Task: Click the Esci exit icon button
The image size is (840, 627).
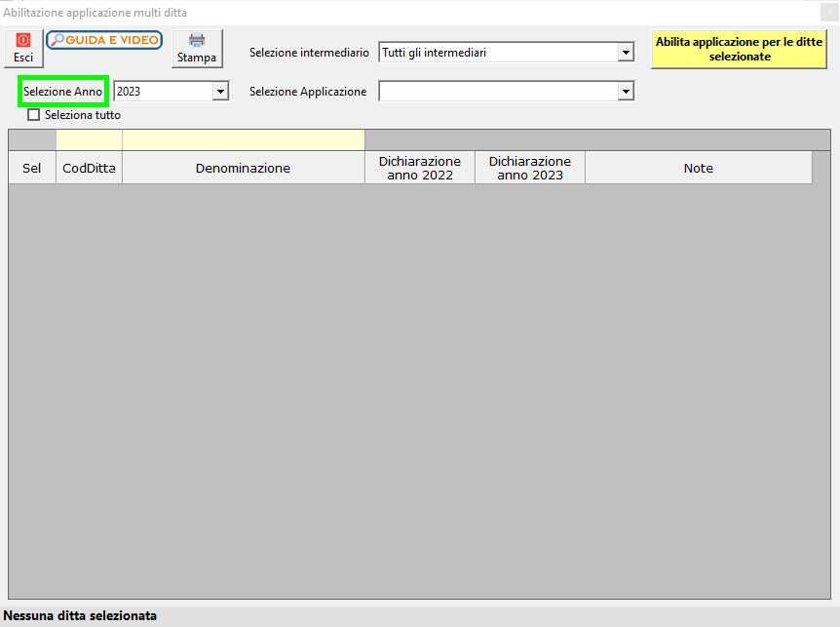Action: [23, 48]
